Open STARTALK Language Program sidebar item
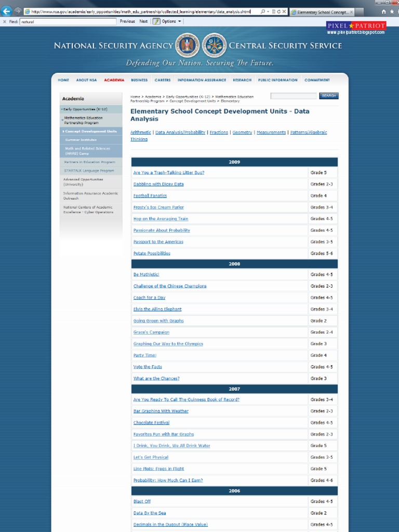The image size is (399, 532). tap(91, 170)
